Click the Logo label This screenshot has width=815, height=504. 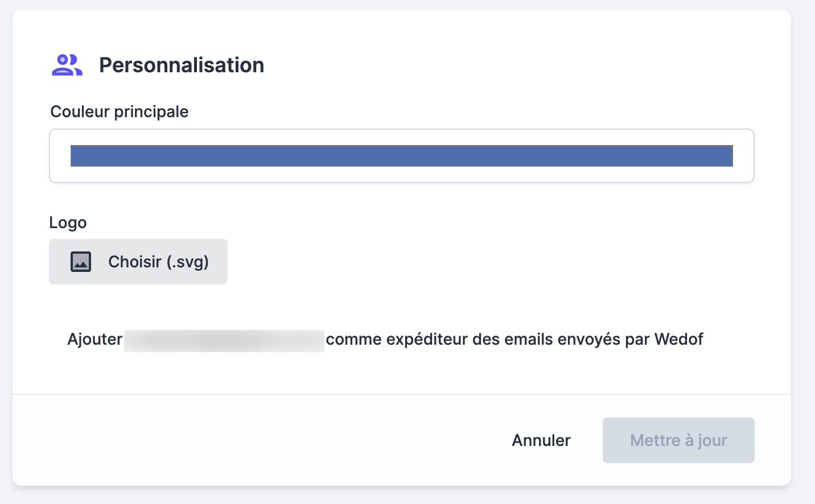click(x=68, y=222)
